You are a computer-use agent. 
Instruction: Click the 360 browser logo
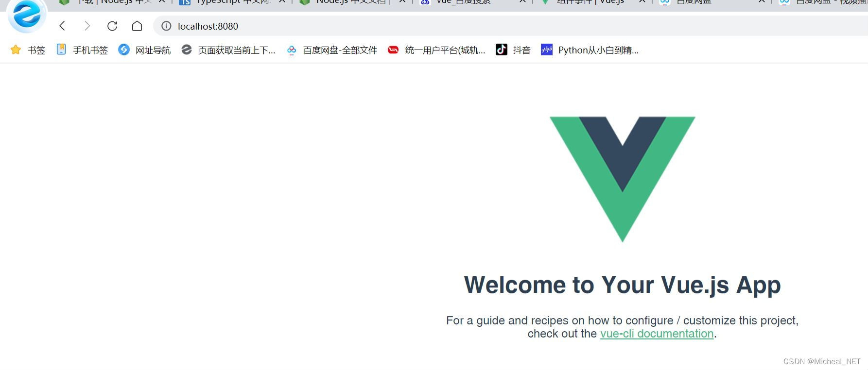coord(27,15)
